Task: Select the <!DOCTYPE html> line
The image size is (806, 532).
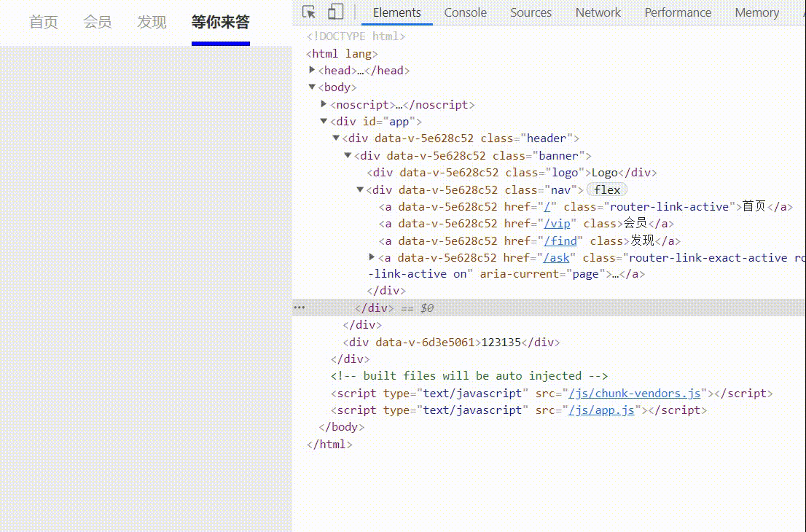Action: point(356,36)
